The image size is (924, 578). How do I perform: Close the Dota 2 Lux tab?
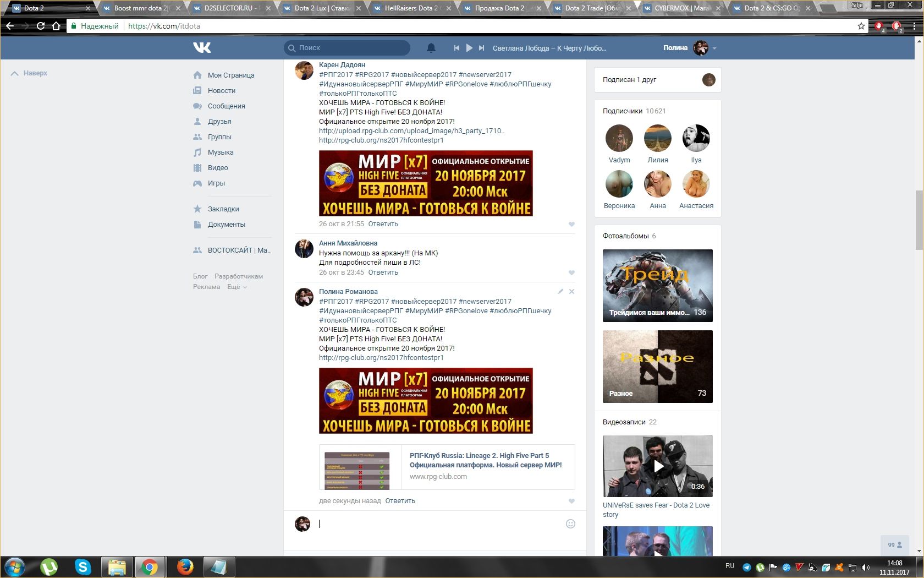[x=359, y=8]
